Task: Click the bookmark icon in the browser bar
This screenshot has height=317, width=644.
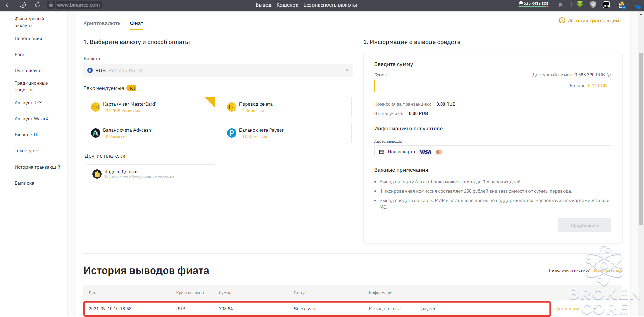Action: [x=561, y=5]
